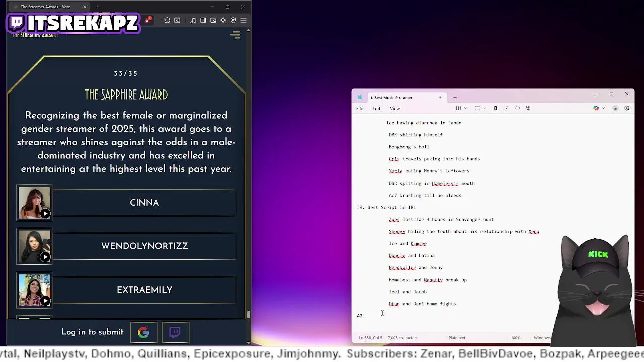Insert a link using Notepad toolbar
This screenshot has width=644, height=362.
click(517, 108)
